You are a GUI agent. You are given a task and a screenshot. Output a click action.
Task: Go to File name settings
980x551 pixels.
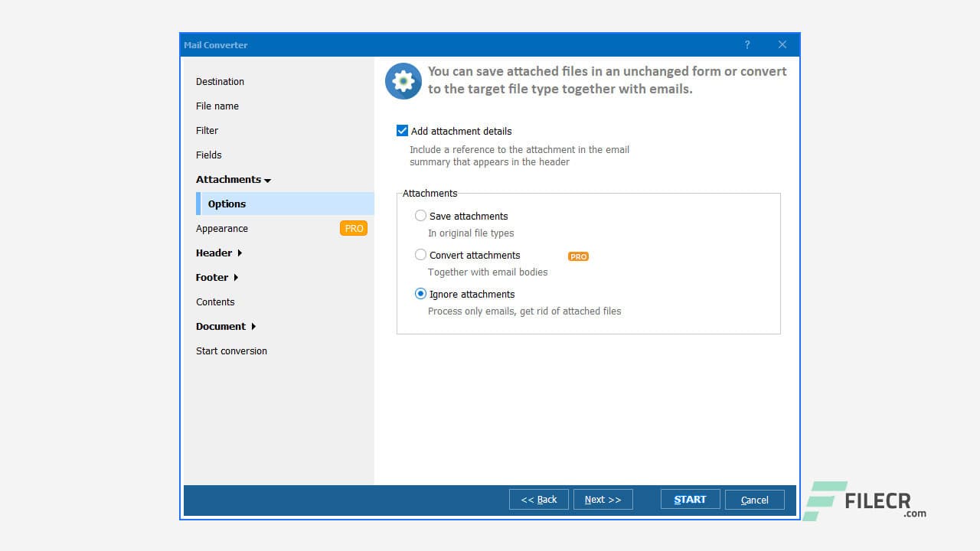[217, 106]
